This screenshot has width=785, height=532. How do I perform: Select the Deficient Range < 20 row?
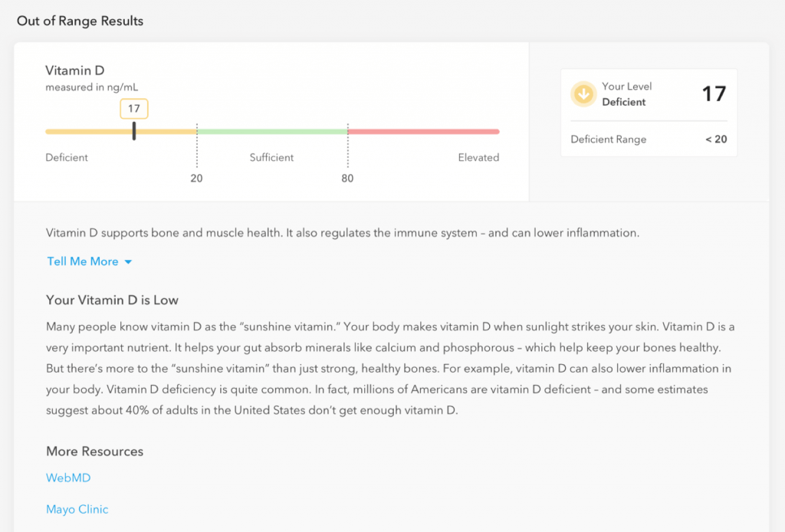(649, 139)
